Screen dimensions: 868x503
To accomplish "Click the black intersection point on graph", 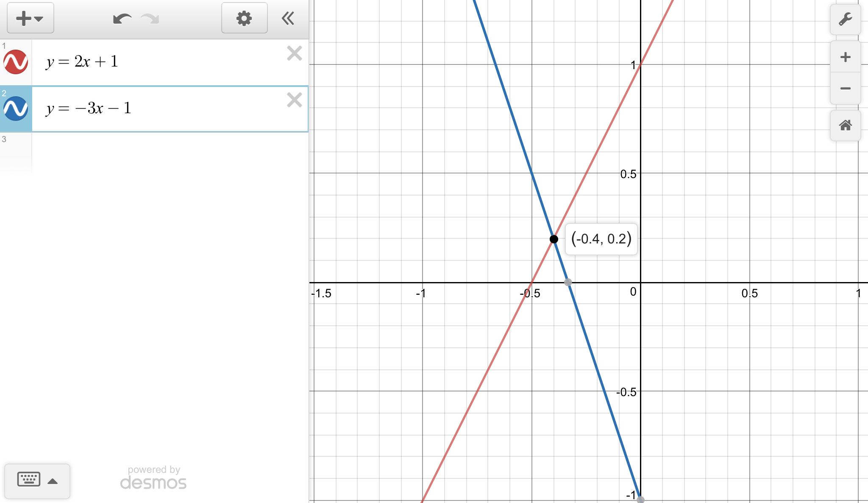I will tap(554, 239).
